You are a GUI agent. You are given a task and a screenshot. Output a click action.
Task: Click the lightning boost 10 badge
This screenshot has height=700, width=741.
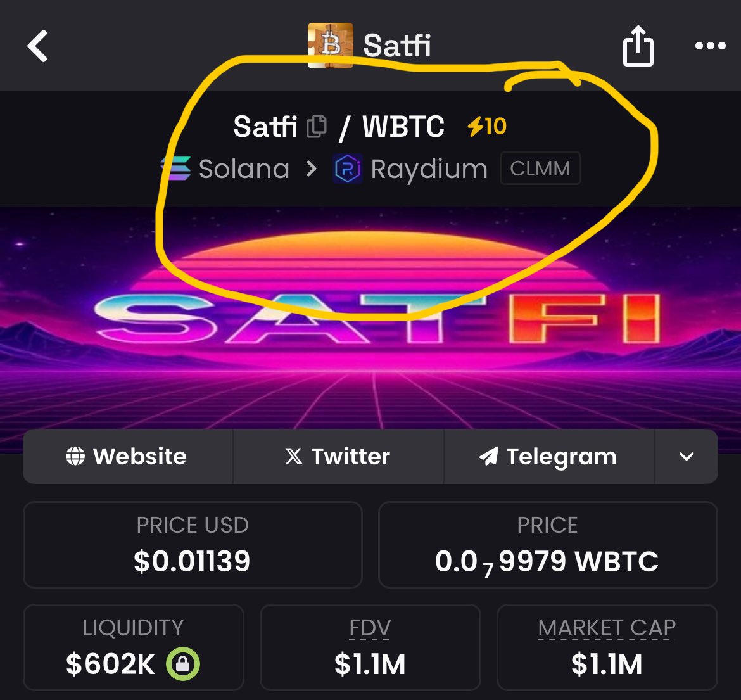tap(487, 127)
